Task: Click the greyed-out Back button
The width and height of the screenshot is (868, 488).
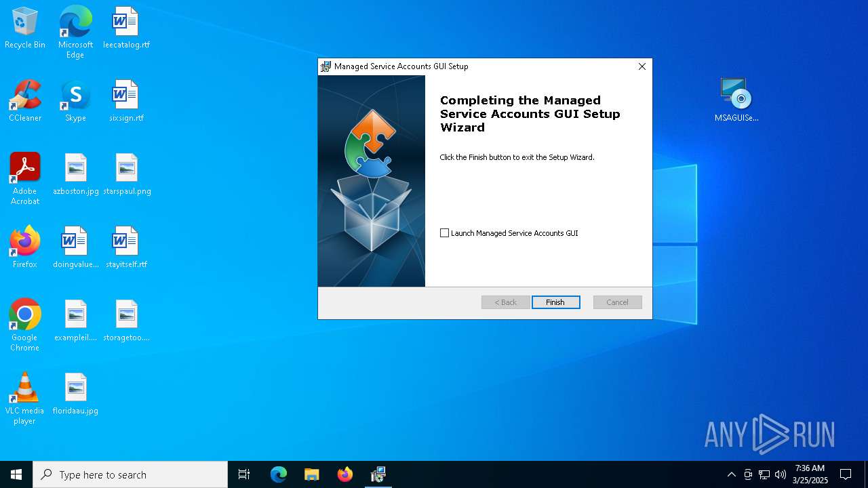Action: [506, 302]
